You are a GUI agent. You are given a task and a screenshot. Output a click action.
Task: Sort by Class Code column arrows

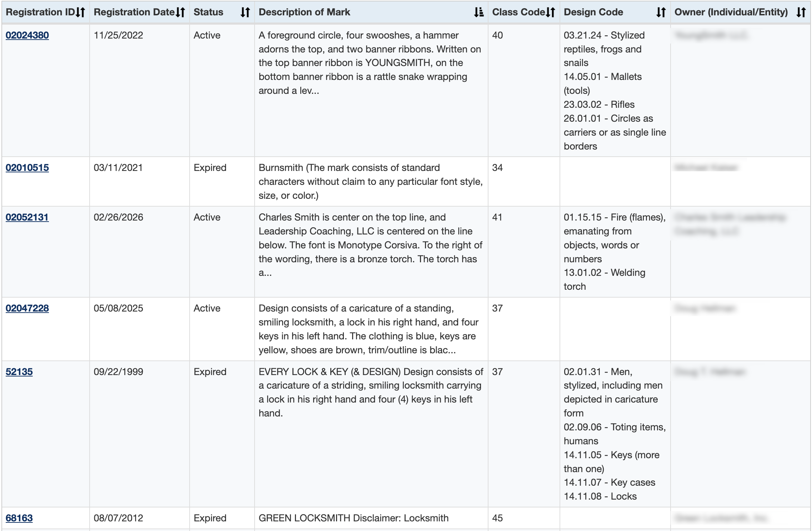(x=551, y=12)
